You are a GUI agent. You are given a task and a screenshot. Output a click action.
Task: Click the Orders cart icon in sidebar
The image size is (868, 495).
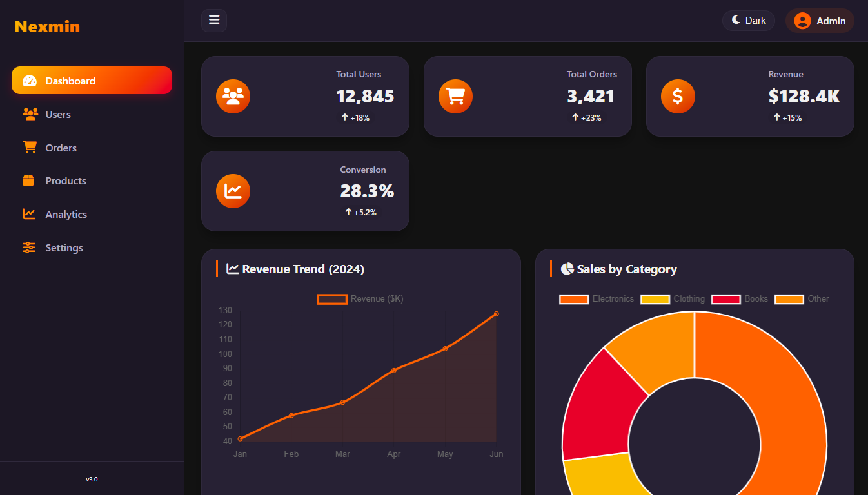point(30,147)
